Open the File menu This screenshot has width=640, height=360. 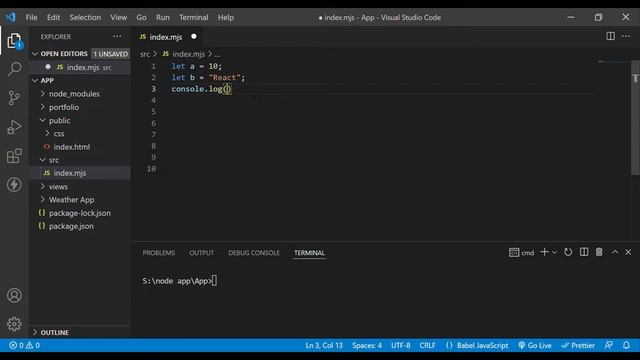coord(31,18)
